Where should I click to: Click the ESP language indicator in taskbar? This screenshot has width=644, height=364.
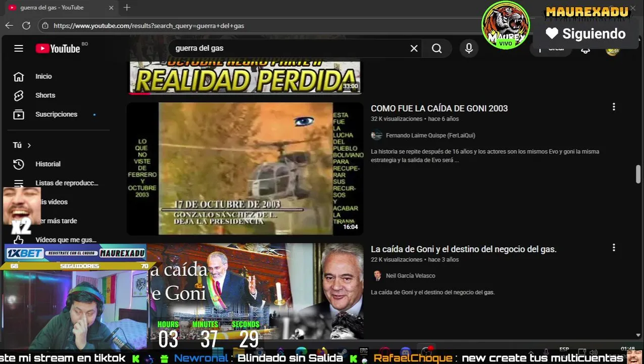click(564, 350)
